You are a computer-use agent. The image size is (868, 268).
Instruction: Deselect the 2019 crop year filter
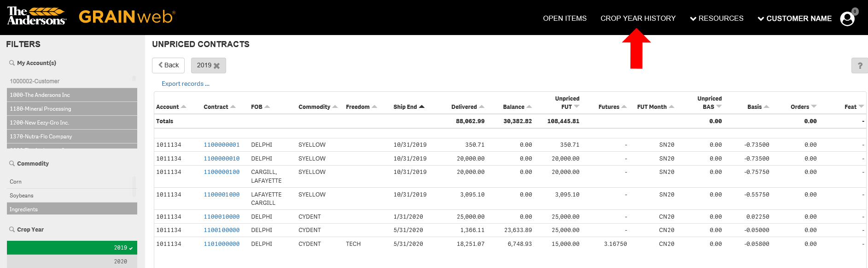[x=72, y=248]
